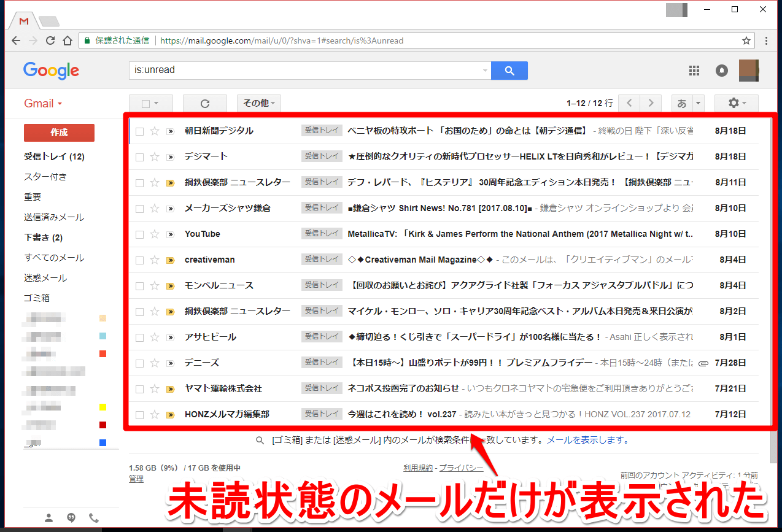Screen dimensions: 782x532
Task: Click 管理 storage link
Action: pos(136,479)
